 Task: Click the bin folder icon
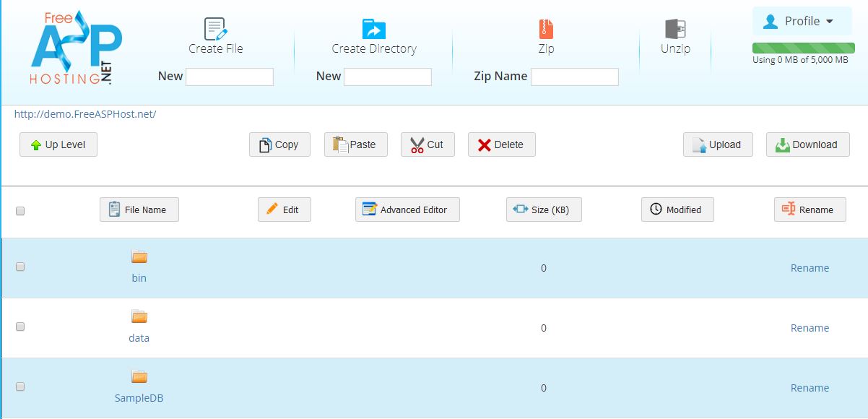(139, 257)
